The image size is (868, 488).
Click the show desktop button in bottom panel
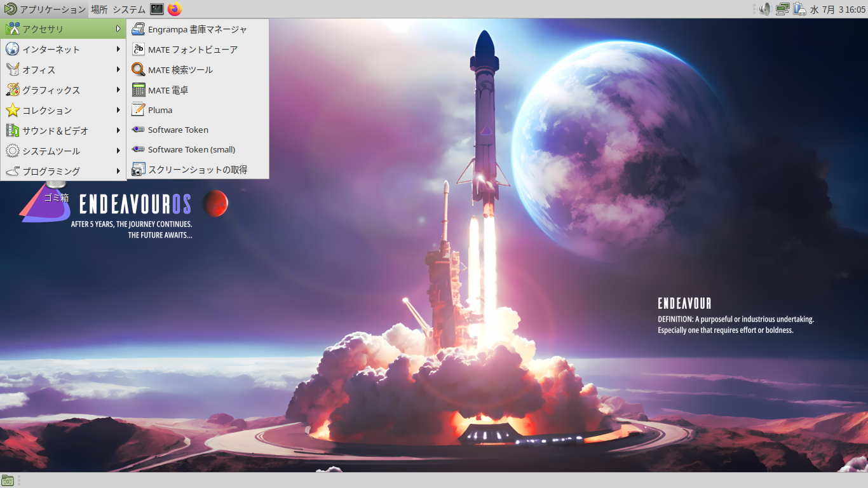pyautogui.click(x=8, y=480)
